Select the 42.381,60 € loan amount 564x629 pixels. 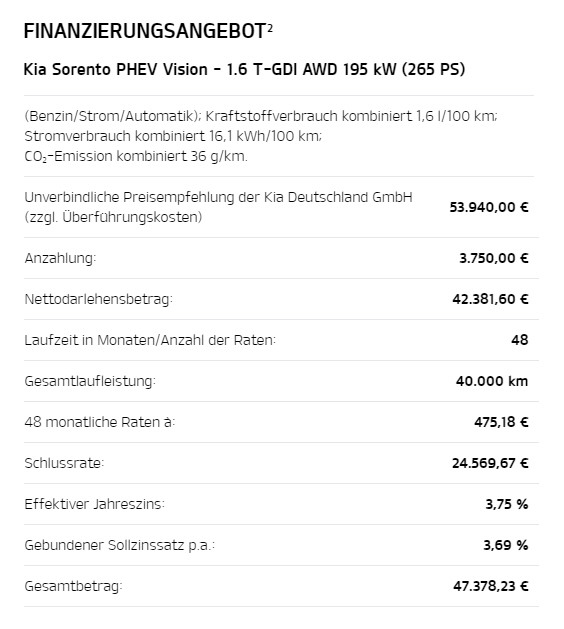pos(490,299)
